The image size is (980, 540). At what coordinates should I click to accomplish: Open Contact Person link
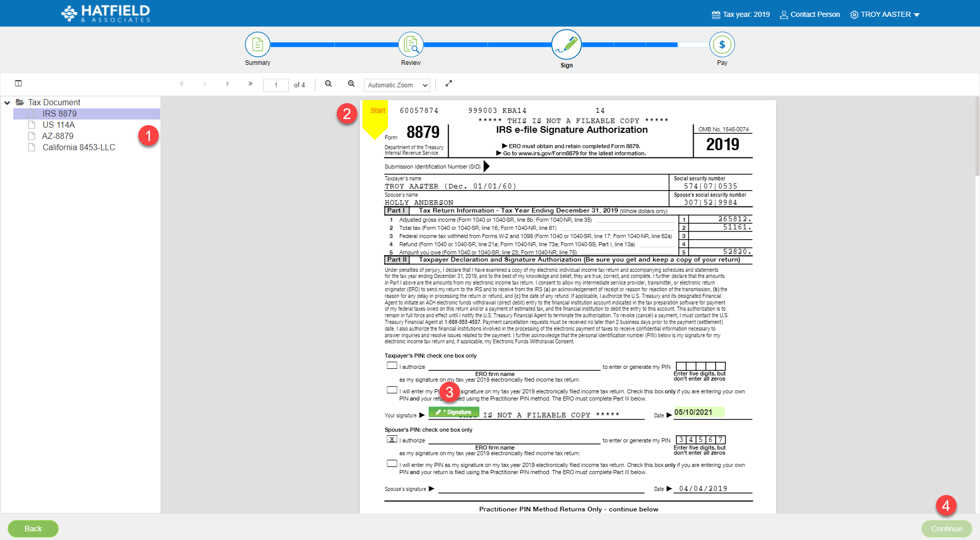pyautogui.click(x=815, y=14)
